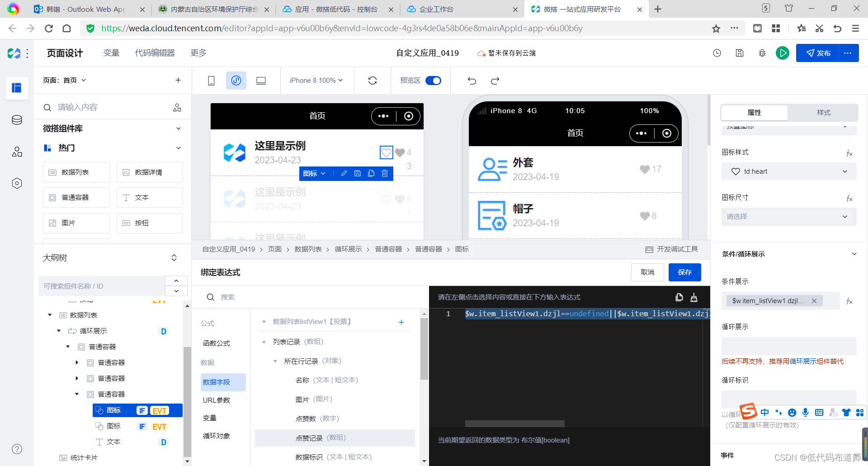Open version history clock icon
Viewport: 868px width, 466px height.
[x=717, y=53]
